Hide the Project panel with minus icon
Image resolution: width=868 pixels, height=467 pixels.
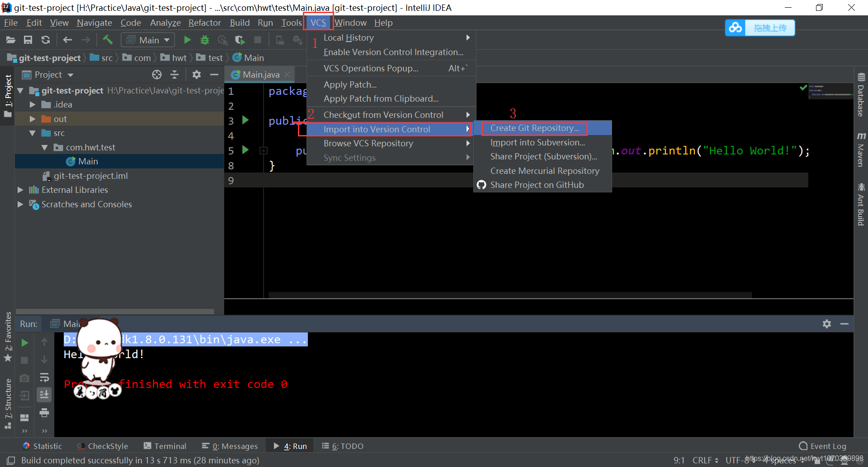click(214, 75)
